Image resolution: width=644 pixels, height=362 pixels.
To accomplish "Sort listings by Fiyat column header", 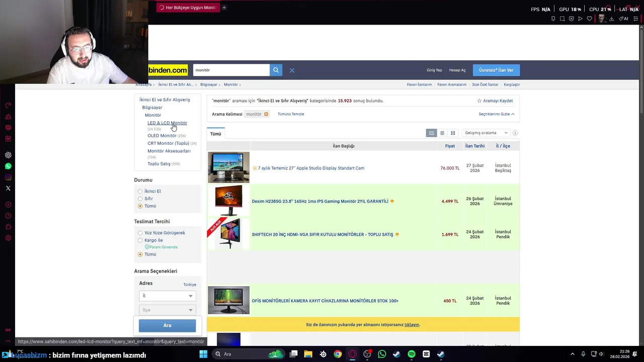I will coord(450,146).
